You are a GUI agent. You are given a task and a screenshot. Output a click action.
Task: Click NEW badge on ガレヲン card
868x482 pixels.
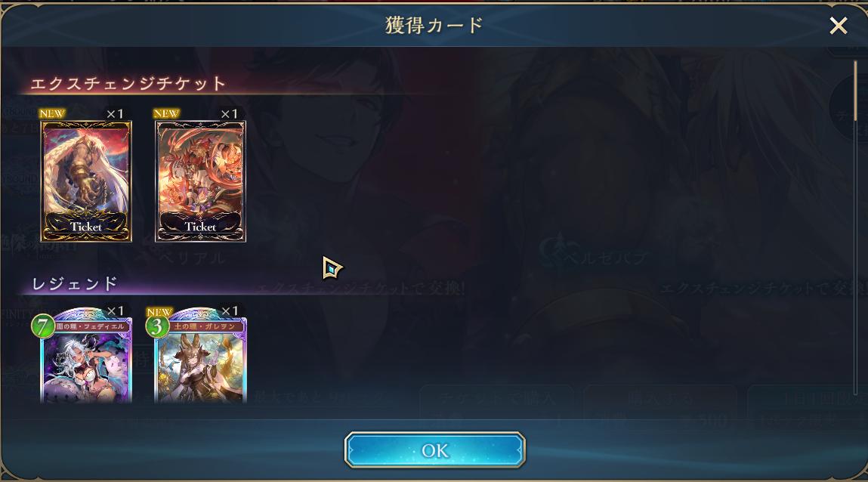click(159, 311)
